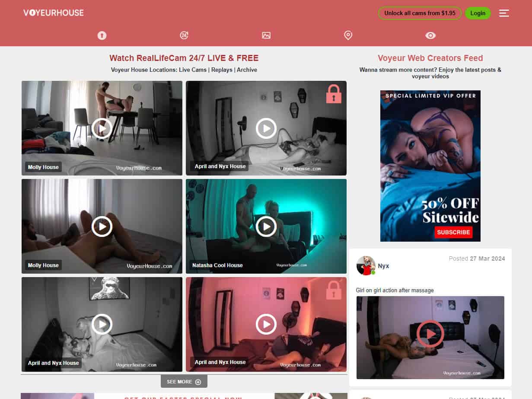532x399 pixels.
Task: Click the lock icon on the black-and-white April and Nyx cam
Action: coord(334,94)
